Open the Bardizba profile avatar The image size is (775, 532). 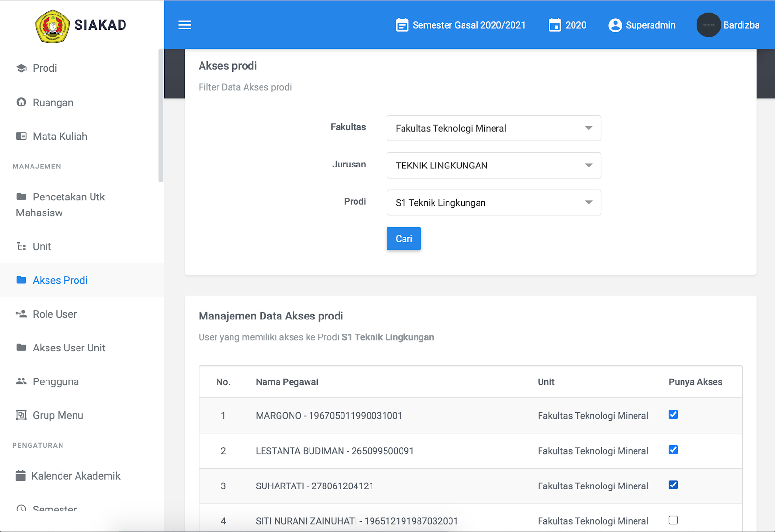coord(709,25)
